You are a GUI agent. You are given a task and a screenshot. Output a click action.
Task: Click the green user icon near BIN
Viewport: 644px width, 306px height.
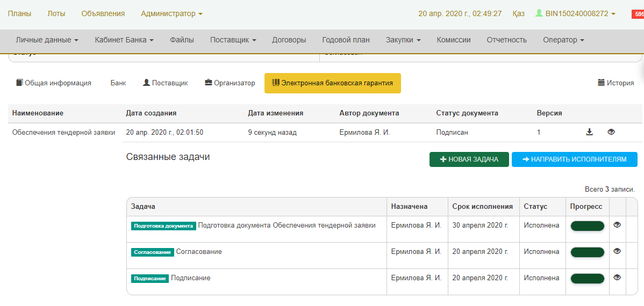click(539, 13)
